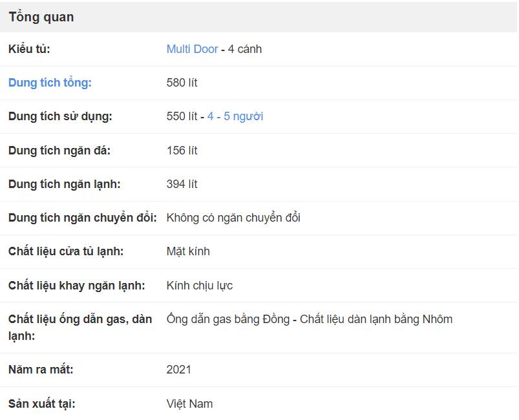Select the Kính chịu lực value
Viewport: 519px width, 420px height.
[199, 286]
